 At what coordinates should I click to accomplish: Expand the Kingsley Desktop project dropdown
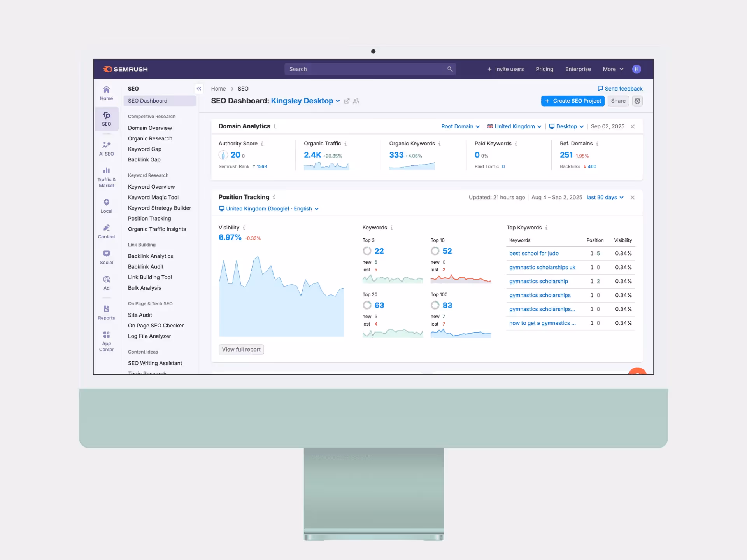tap(338, 101)
